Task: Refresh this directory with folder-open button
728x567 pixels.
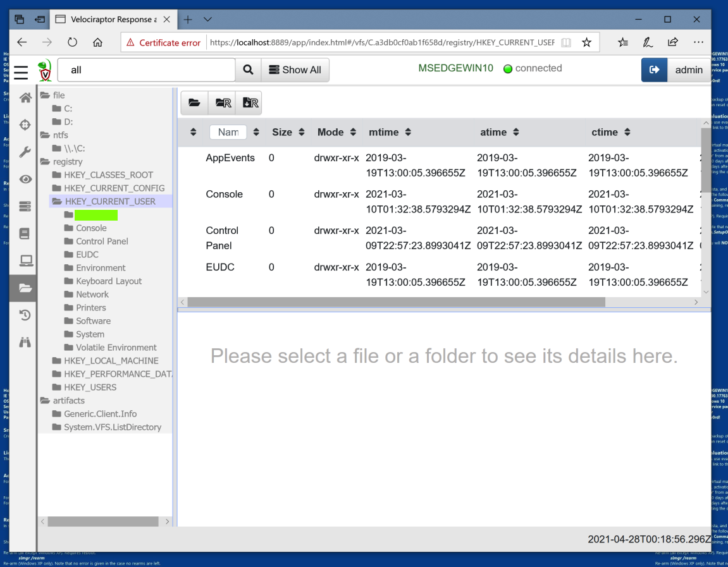Action: coord(195,102)
